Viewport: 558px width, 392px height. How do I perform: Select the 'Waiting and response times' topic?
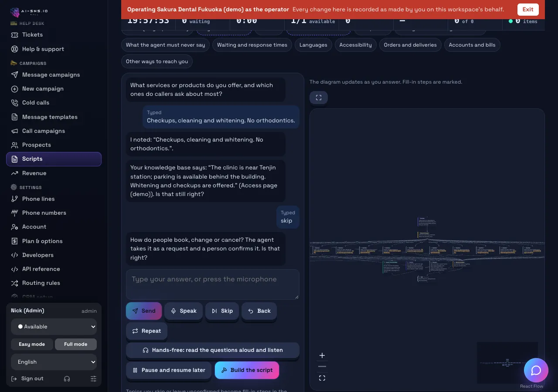[252, 45]
